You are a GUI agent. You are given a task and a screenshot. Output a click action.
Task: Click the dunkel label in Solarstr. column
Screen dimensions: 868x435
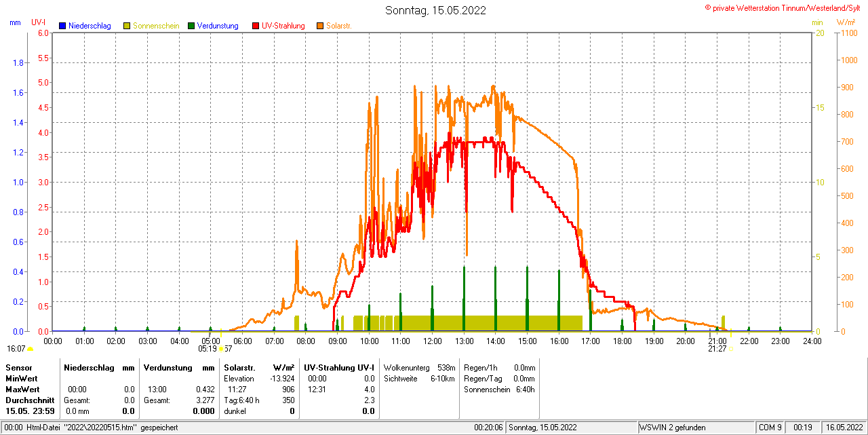click(235, 411)
